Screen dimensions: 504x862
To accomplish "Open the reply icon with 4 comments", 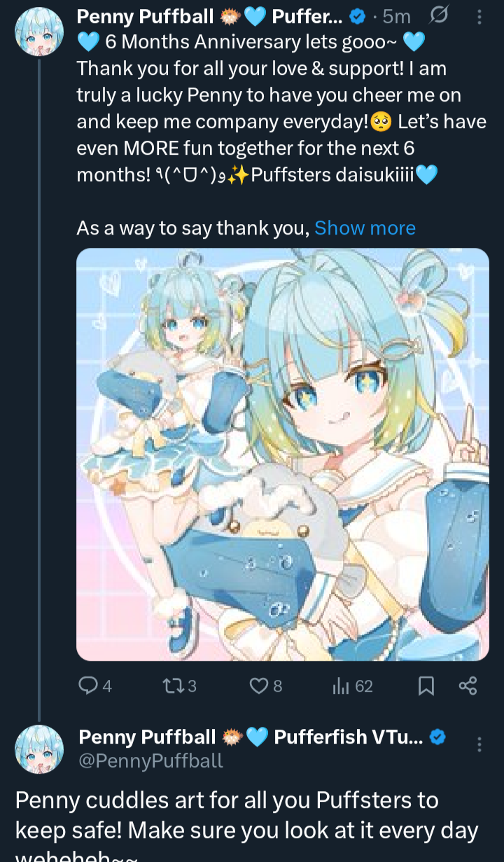I will [x=95, y=686].
